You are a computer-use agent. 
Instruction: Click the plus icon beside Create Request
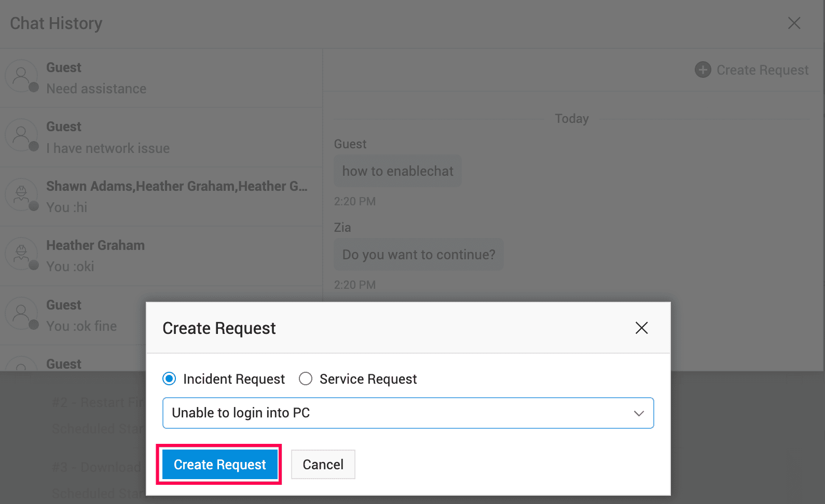point(703,69)
